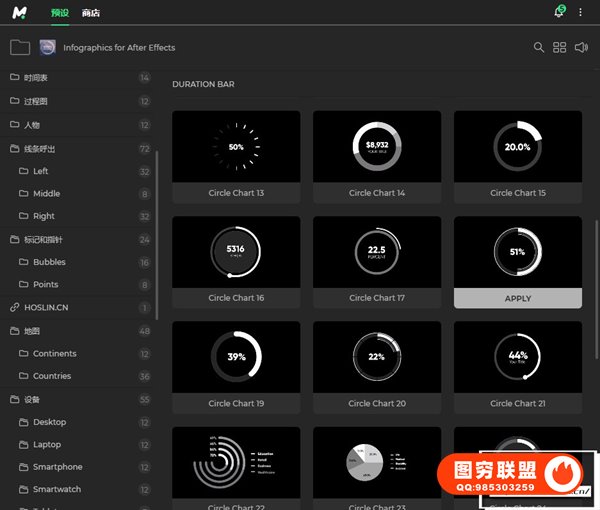Select the Continents subfolder
The image size is (600, 510).
click(x=54, y=354)
